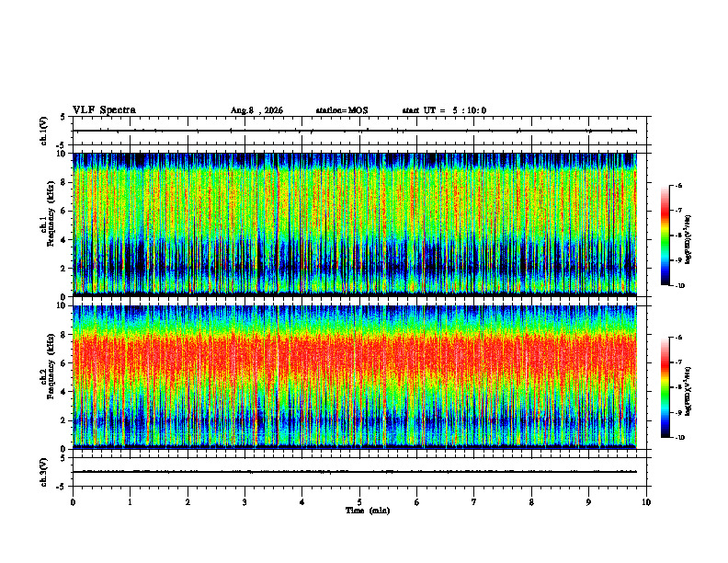
Task: Click the ch.1 frequency tick "4"
Action: pyautogui.click(x=63, y=240)
